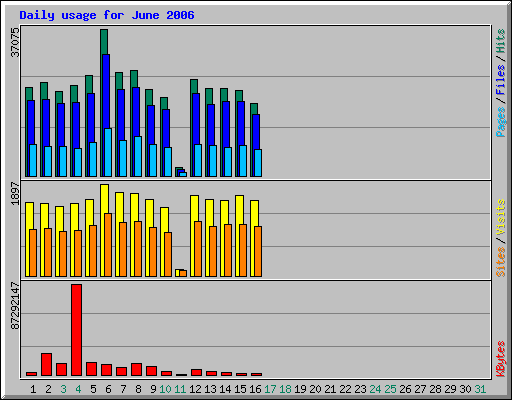Select the tall red KBytes bar for day 4

76,330
